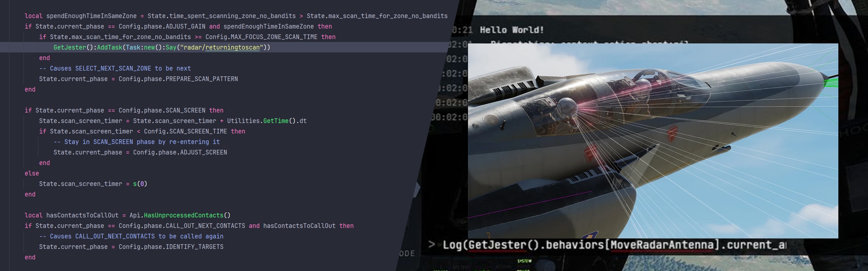Click the spendEnoughTimeInSameZone local variable declaration

coord(91,16)
